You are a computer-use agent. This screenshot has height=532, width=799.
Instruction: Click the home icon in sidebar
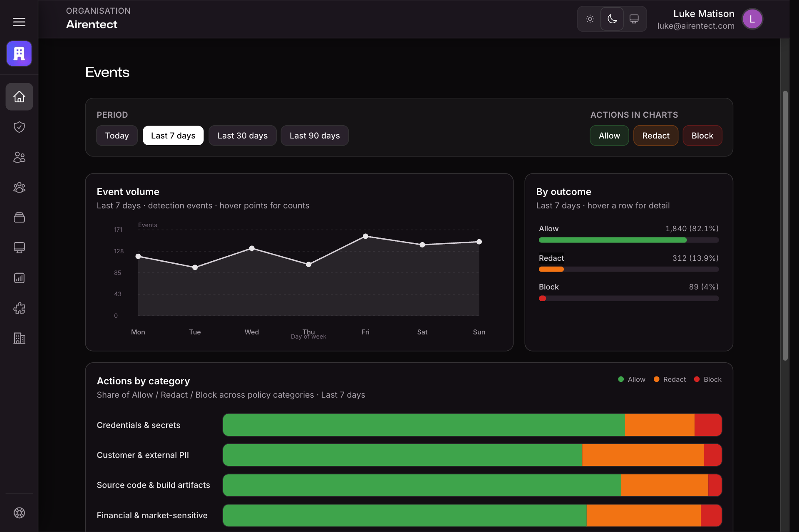[x=19, y=97]
